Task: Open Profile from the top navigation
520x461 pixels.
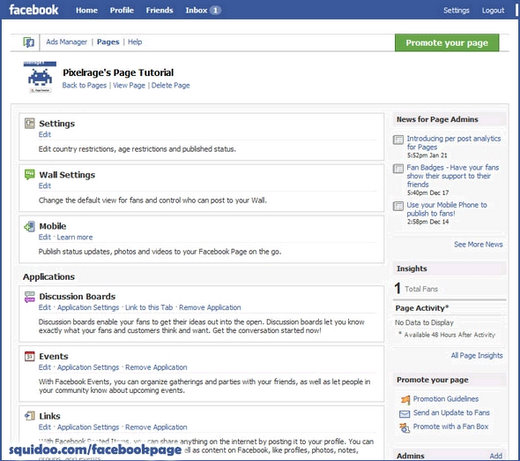Action: coord(122,10)
